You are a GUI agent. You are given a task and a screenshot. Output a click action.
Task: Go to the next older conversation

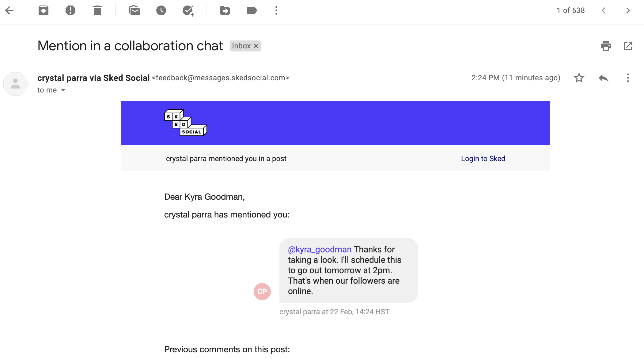point(628,11)
